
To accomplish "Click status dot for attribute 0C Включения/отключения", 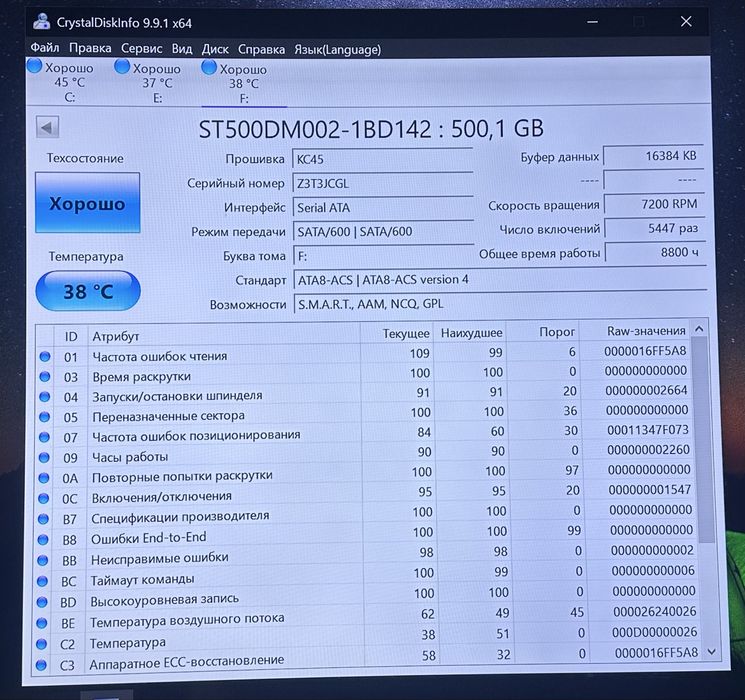I will tap(44, 498).
